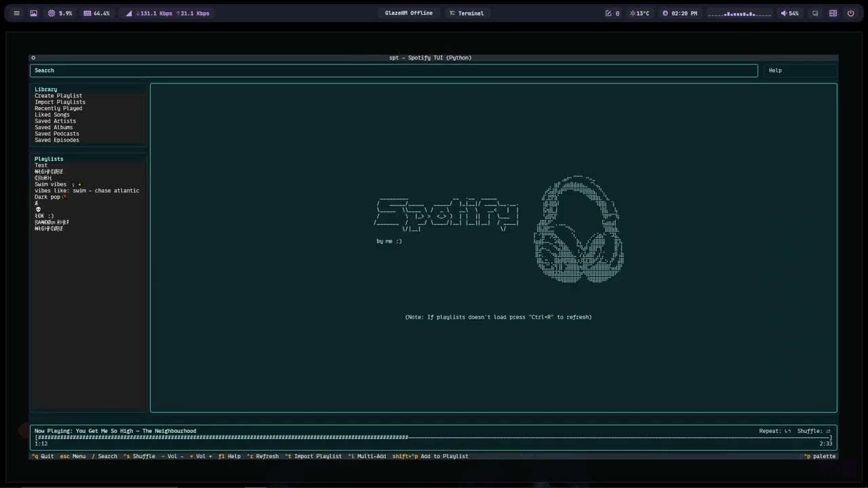Click ^i Multi-Add in the footer
The width and height of the screenshot is (868, 488).
(367, 456)
